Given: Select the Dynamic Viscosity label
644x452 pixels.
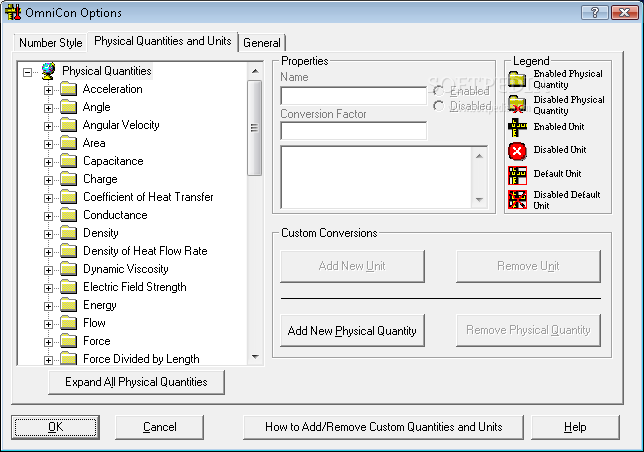Looking at the screenshot, I should (x=126, y=269).
